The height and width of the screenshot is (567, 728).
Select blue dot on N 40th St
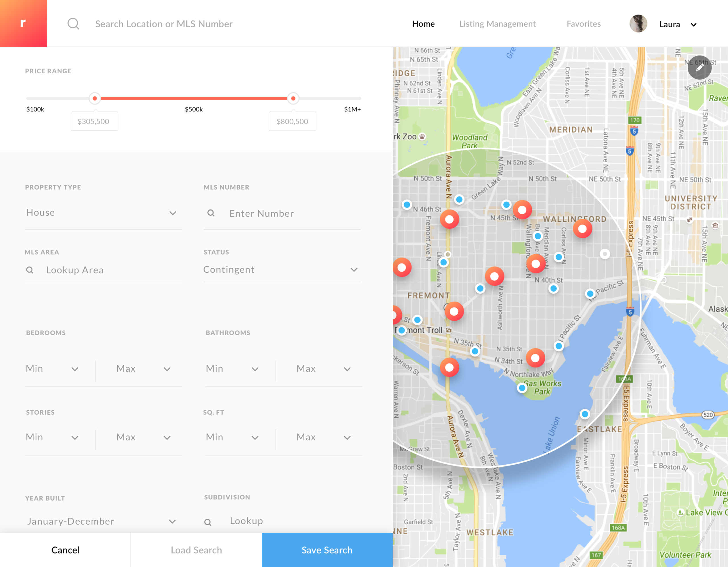(x=553, y=288)
